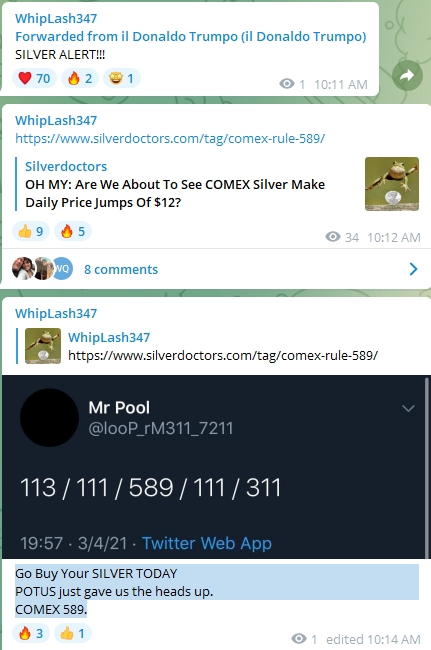The width and height of the screenshot is (431, 650).
Task: Click the small frog thumbnail in reply quote
Action: pyautogui.click(x=43, y=346)
